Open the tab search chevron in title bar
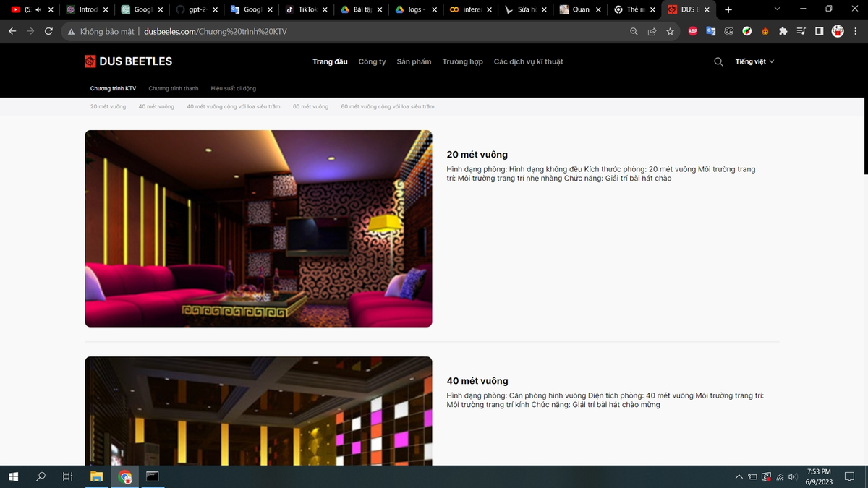 pyautogui.click(x=777, y=9)
